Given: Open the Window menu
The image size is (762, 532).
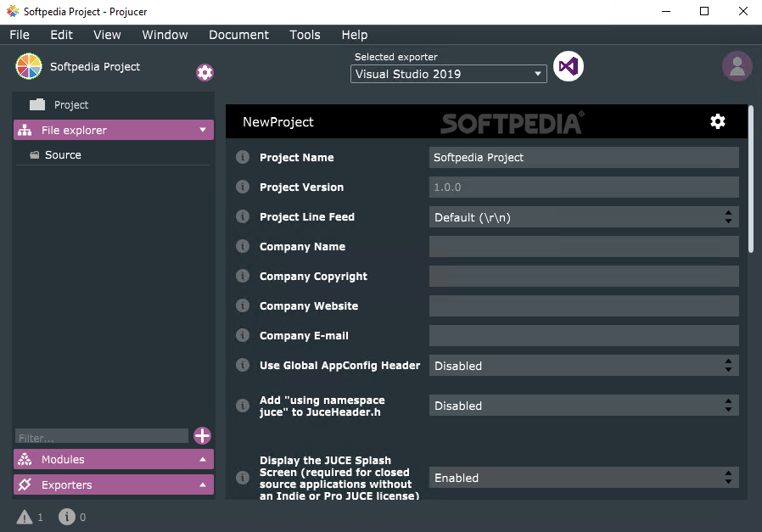Looking at the screenshot, I should tap(165, 35).
